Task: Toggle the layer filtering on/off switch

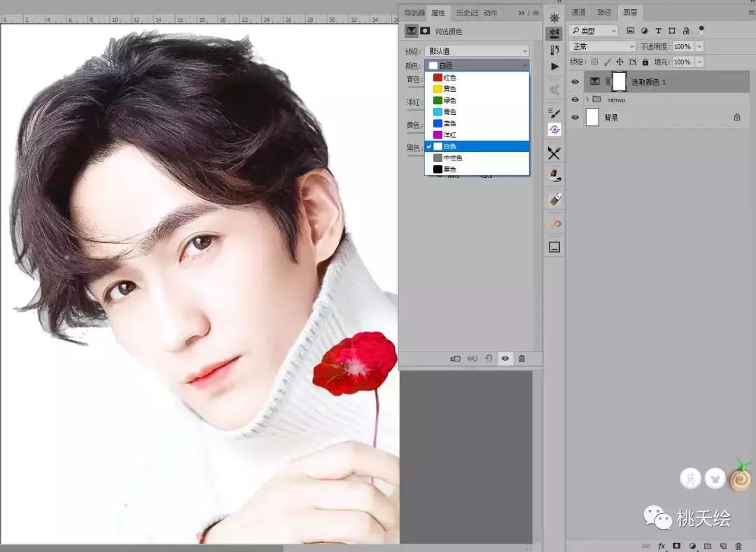Action: pyautogui.click(x=701, y=30)
